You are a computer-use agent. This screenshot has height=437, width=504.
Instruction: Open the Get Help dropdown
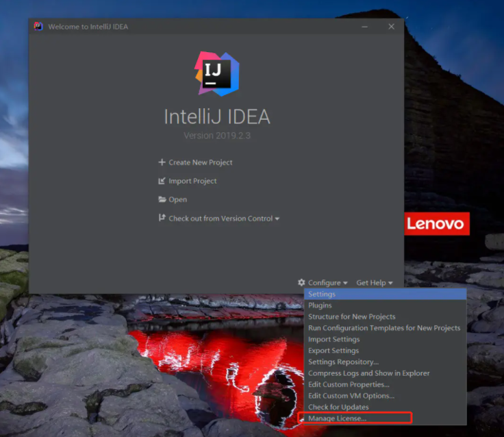[x=374, y=283]
